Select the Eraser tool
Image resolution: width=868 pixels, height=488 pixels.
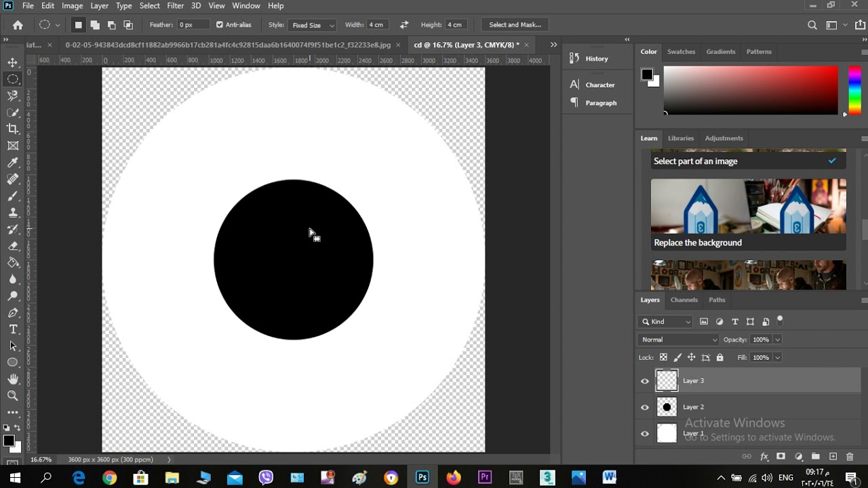pyautogui.click(x=13, y=246)
